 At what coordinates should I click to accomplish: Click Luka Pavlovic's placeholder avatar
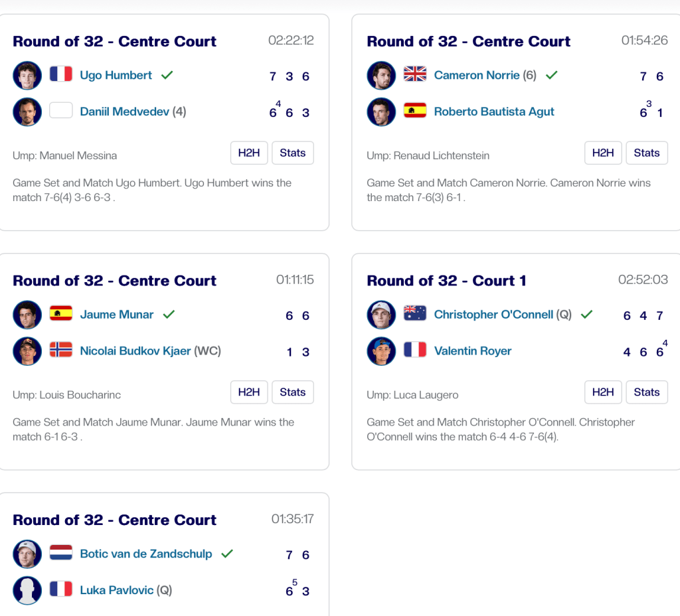27,589
